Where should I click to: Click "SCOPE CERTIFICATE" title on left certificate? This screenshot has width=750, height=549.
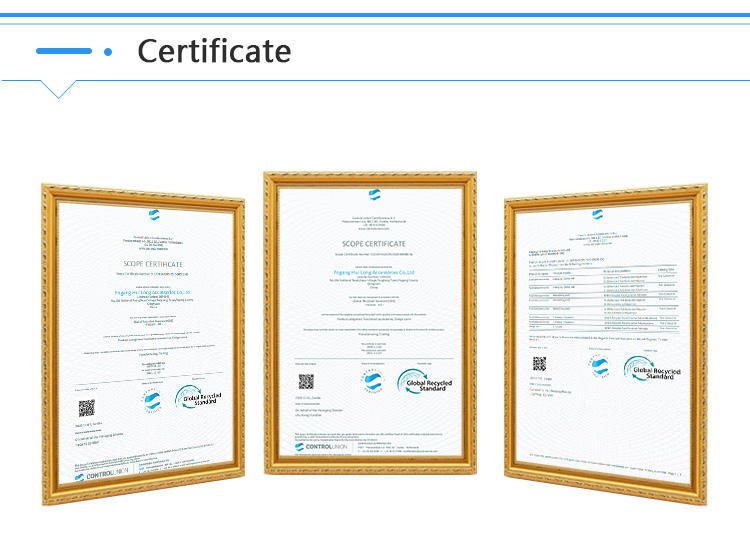153,264
